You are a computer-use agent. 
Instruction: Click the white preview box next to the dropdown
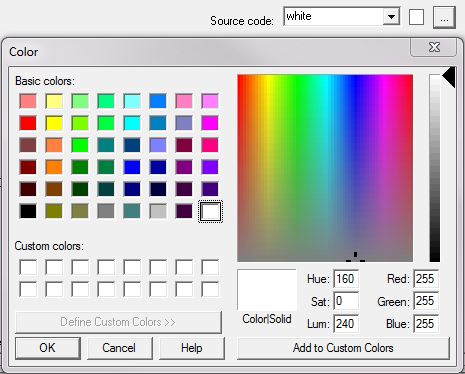pos(416,17)
